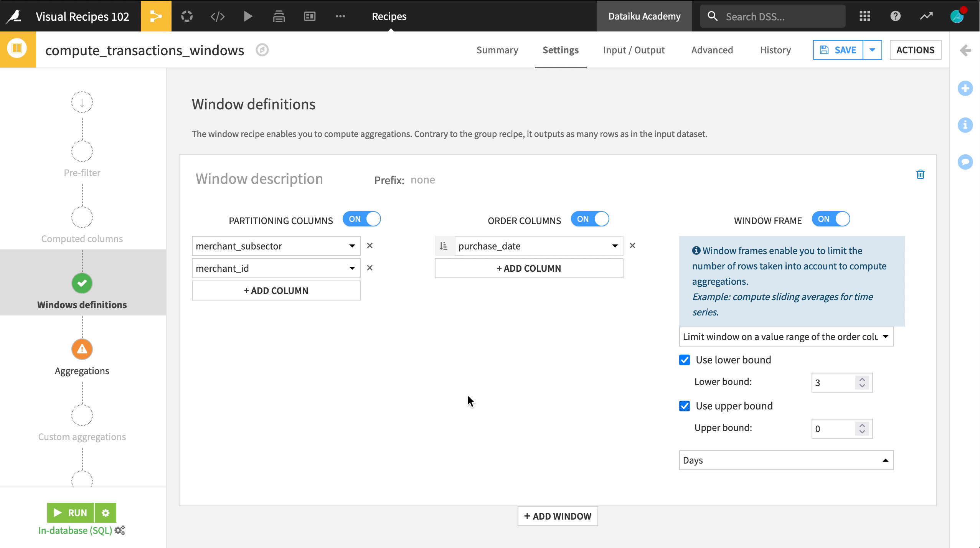This screenshot has height=548, width=980.
Task: Open the Advanced tab
Action: click(712, 50)
